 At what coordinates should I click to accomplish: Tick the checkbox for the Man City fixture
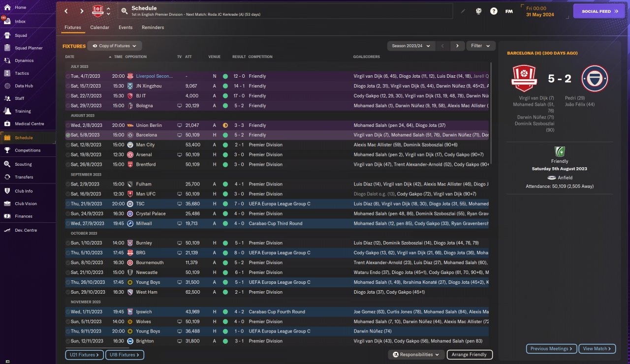click(x=68, y=145)
